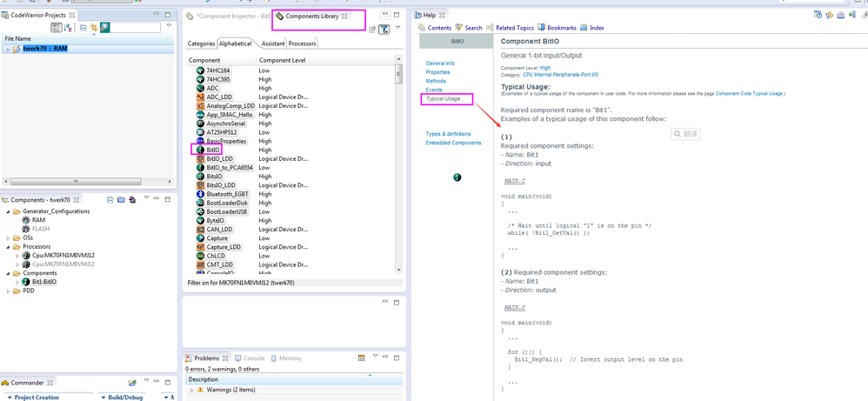Screen dimensions: 868x401
Task: Switch to Console tab
Action: click(250, 358)
